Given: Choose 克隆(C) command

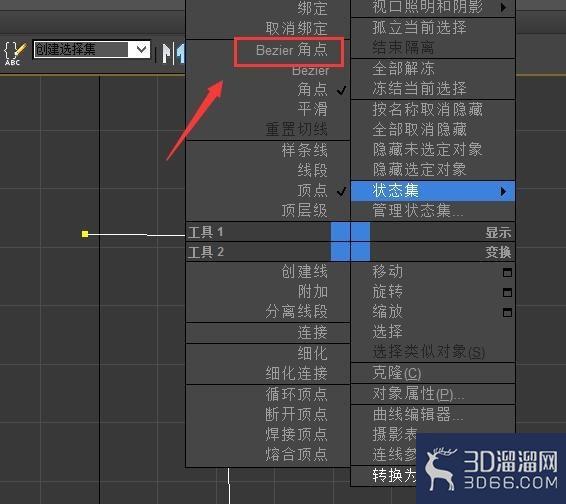Looking at the screenshot, I should click(x=397, y=373).
